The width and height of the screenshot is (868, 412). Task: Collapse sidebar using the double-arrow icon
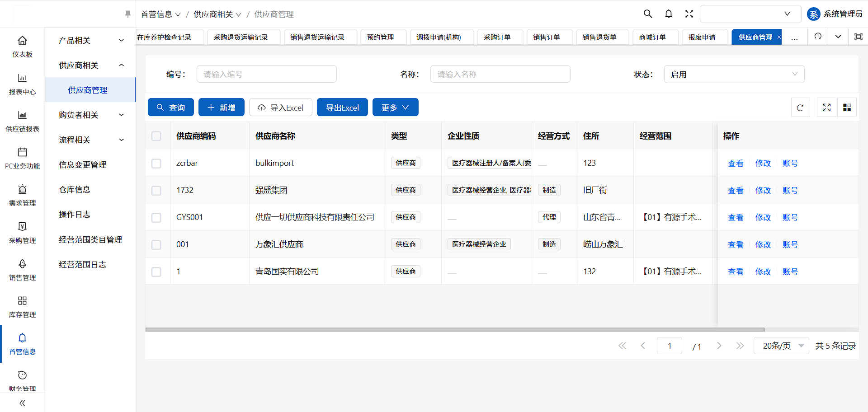[22, 403]
